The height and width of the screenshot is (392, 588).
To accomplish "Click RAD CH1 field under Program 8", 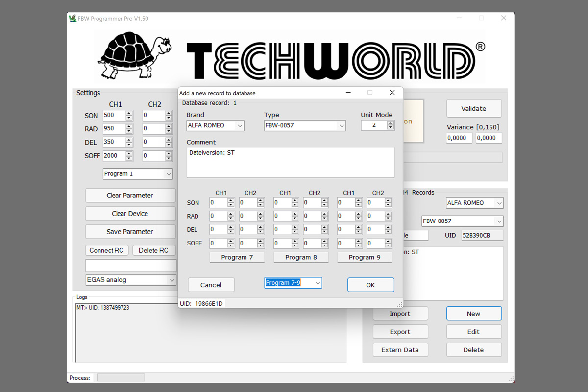I will click(282, 216).
